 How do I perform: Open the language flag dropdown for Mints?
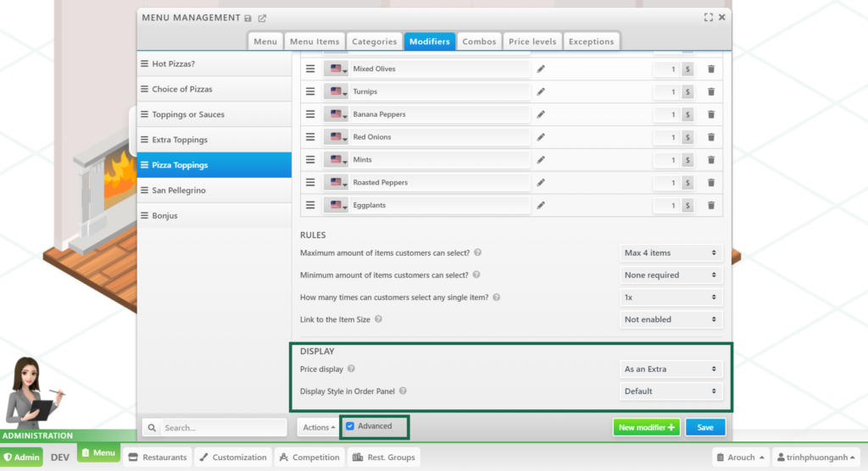[x=338, y=160]
